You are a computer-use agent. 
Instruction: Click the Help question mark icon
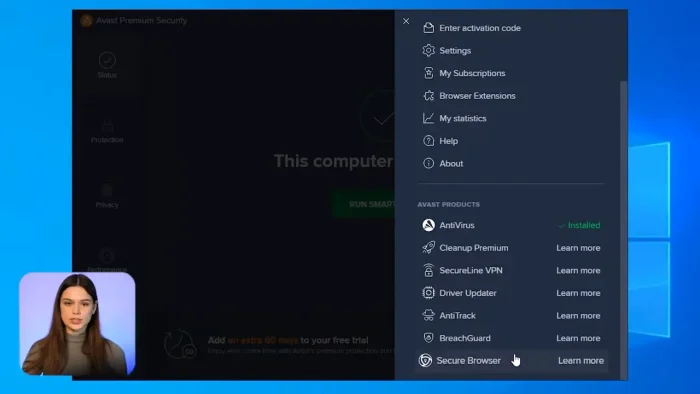point(429,141)
